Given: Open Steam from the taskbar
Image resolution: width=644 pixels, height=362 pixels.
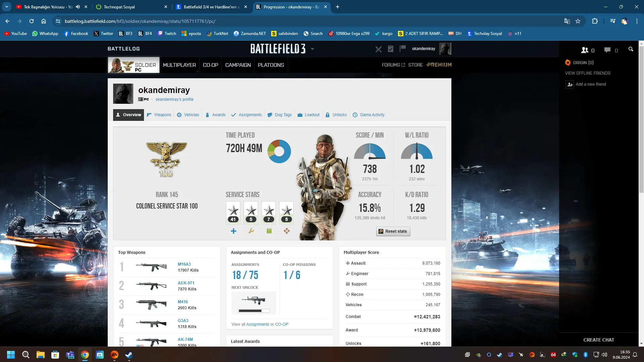Looking at the screenshot, I should 129,355.
